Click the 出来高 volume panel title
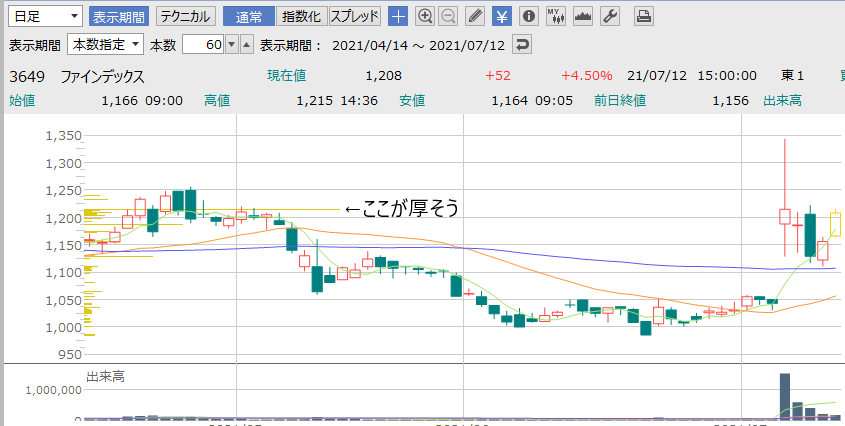The height and width of the screenshot is (426, 845). (105, 377)
